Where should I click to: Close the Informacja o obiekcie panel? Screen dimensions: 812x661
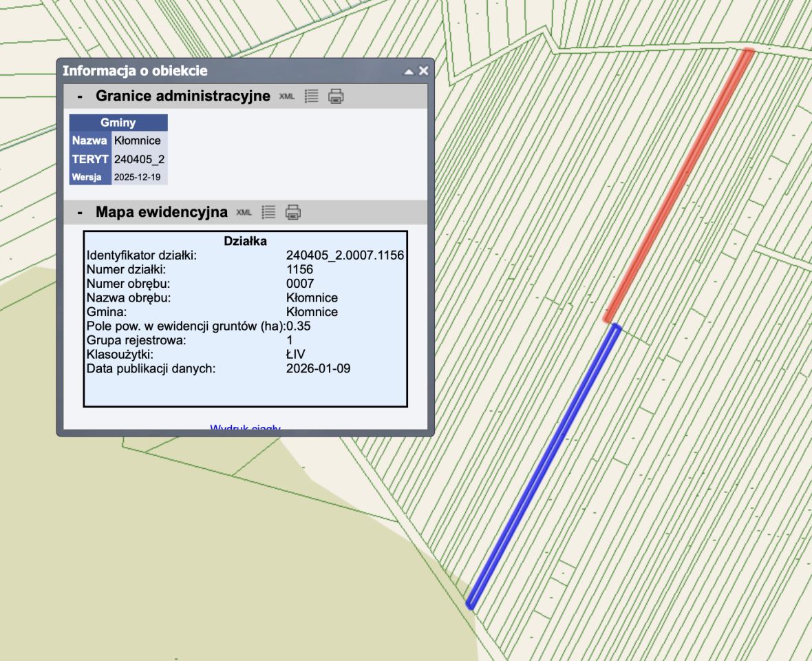click(x=424, y=70)
